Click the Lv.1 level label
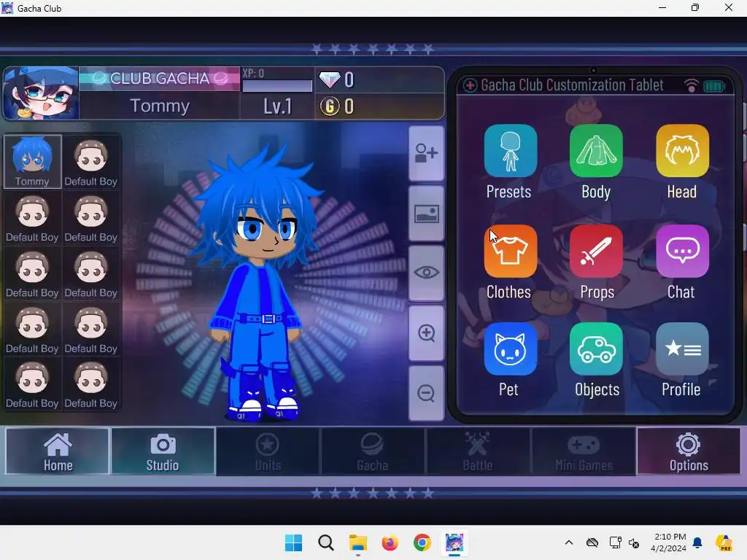Screen dimensions: 747x560 click(x=277, y=106)
